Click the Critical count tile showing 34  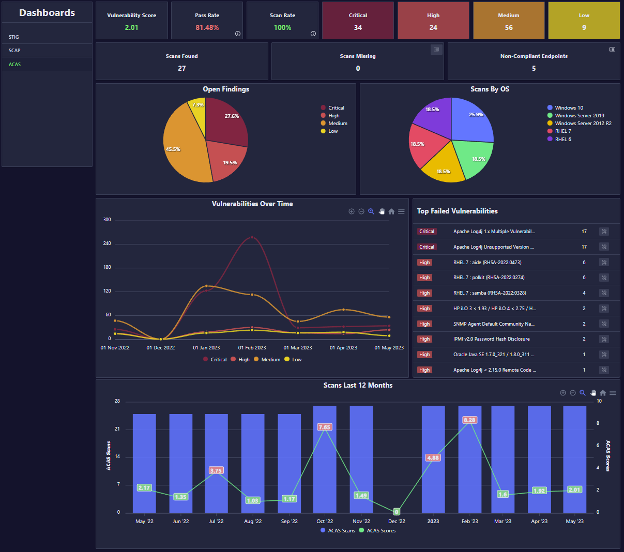358,21
